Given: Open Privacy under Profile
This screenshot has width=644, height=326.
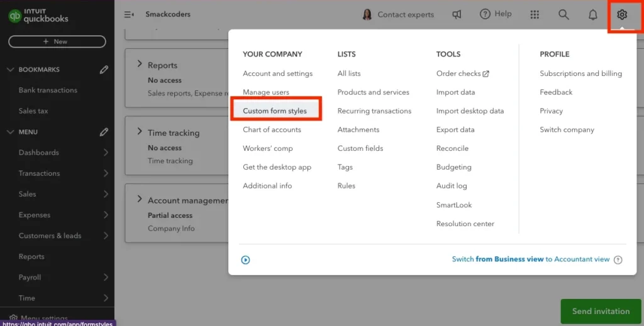Looking at the screenshot, I should [551, 111].
